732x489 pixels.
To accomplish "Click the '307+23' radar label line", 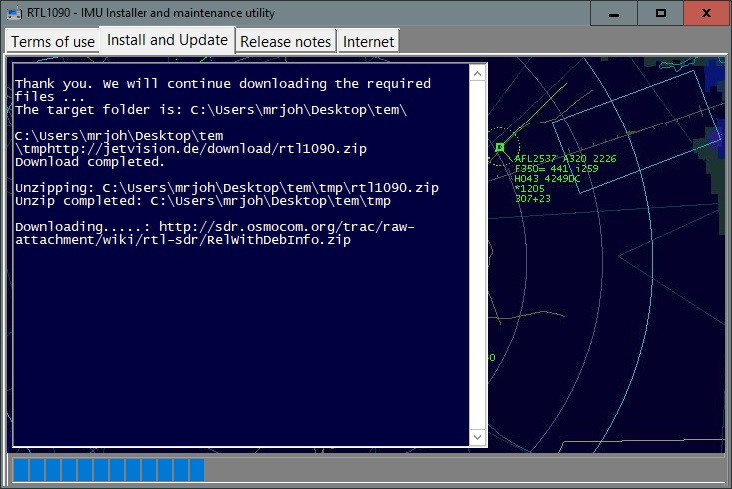I will 533,198.
